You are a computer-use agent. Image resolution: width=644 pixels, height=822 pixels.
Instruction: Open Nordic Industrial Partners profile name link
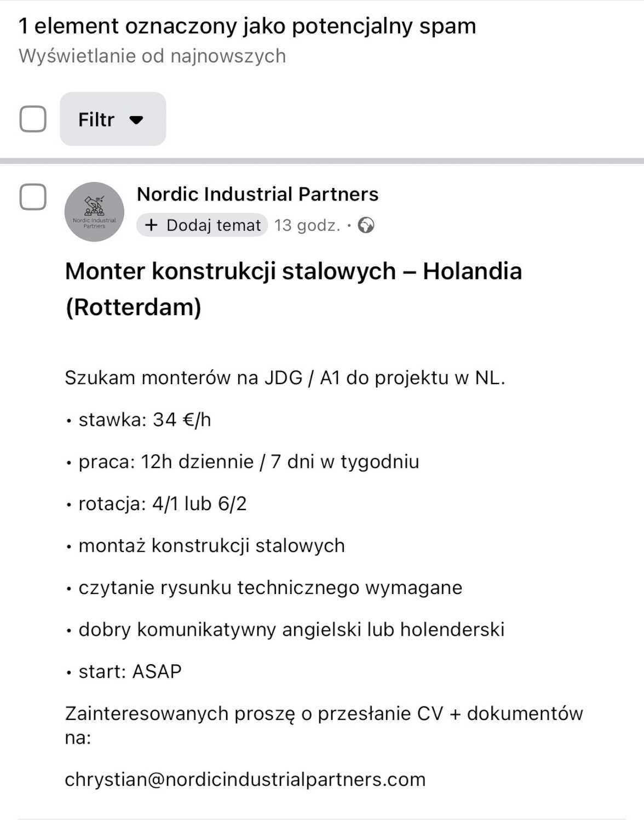click(257, 194)
